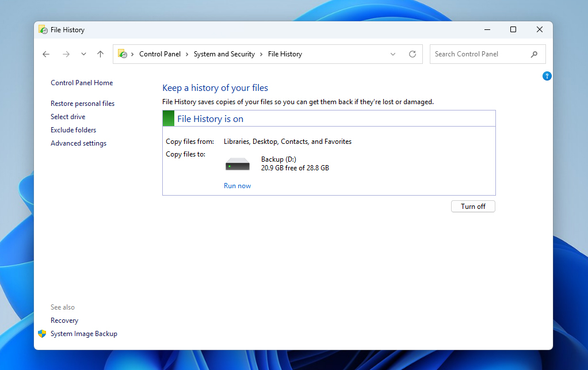Screen dimensions: 588x370
Task: Click the Run now link
Action: pyautogui.click(x=237, y=185)
